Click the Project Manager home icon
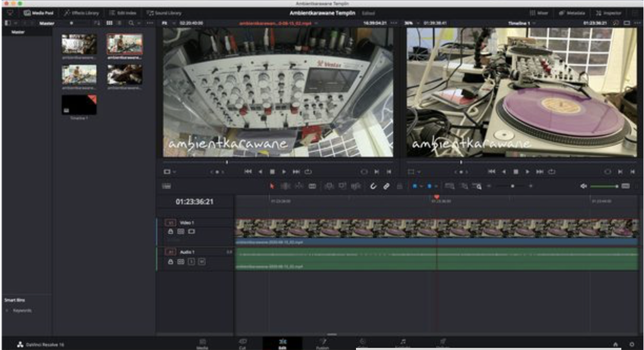Viewport: 644px width, 350px height. pyautogui.click(x=615, y=344)
